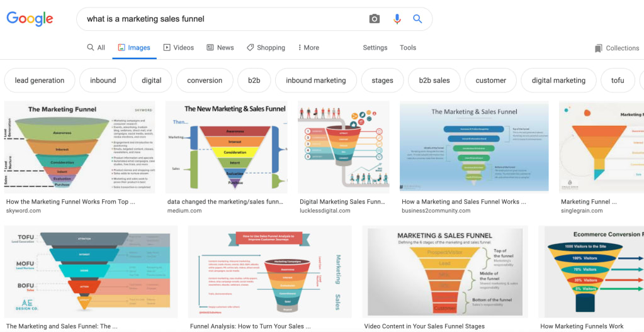Click the Google logo
This screenshot has width=644, height=332.
tap(30, 19)
